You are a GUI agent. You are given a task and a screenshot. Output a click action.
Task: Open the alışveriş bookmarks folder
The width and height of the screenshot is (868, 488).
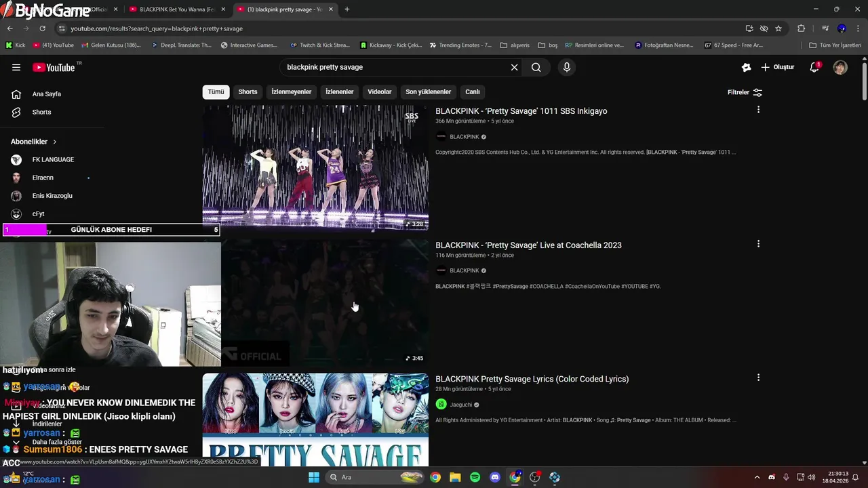point(515,45)
